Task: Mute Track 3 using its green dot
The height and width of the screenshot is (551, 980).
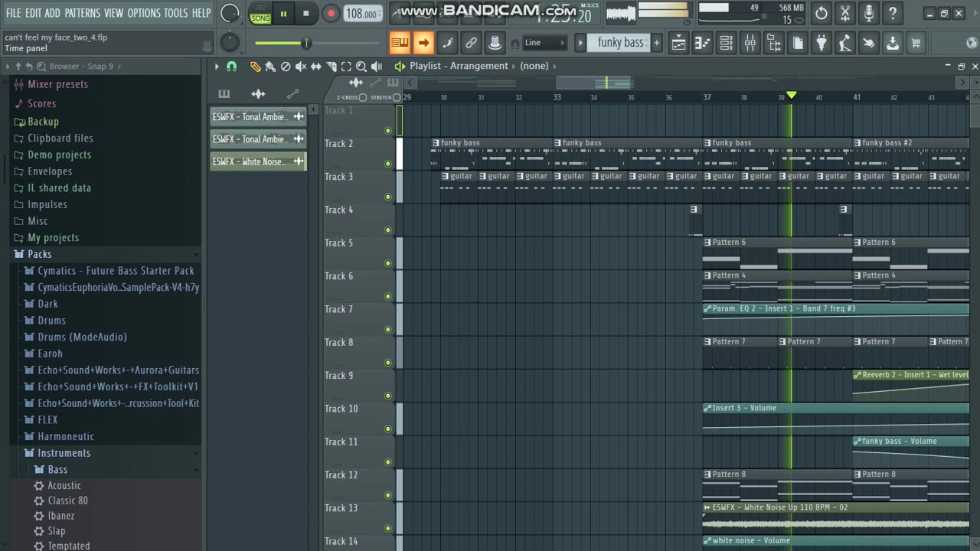Action: pyautogui.click(x=388, y=197)
